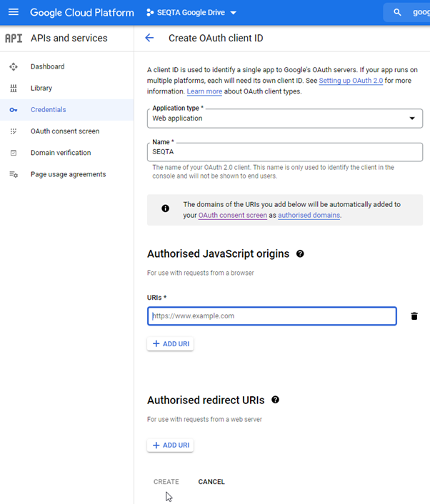This screenshot has width=430, height=504.
Task: Click the Dashboard sidebar icon
Action: 13,66
